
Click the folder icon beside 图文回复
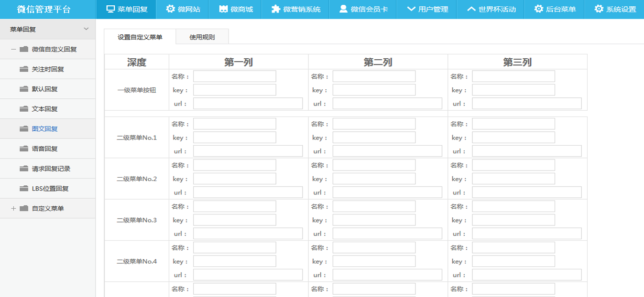24,129
